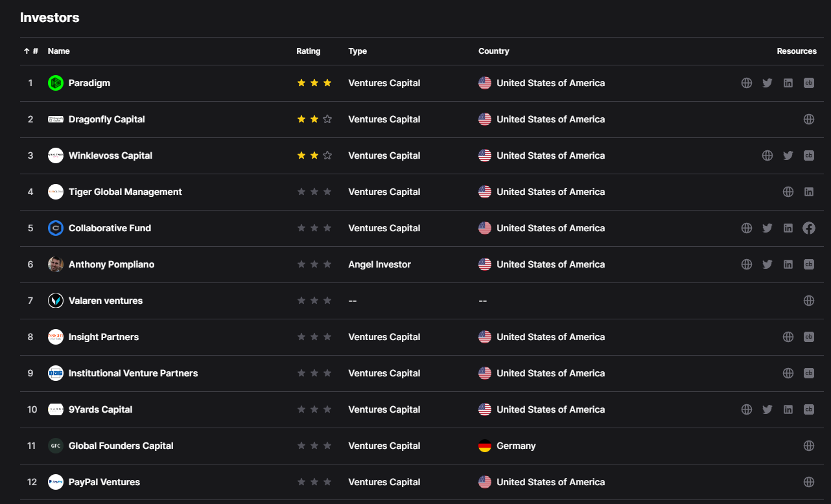Open the Winklevoss Capital investor link
This screenshot has height=504, width=831.
point(111,155)
